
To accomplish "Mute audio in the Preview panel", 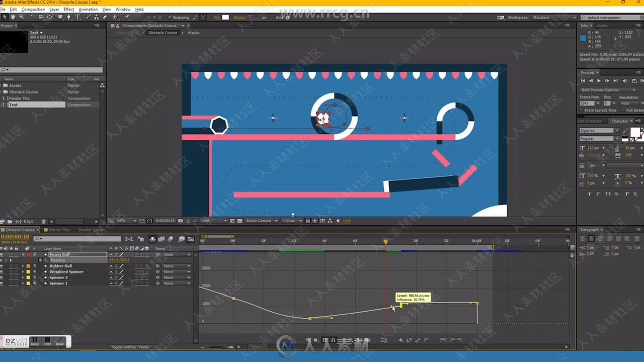I will coord(624,80).
